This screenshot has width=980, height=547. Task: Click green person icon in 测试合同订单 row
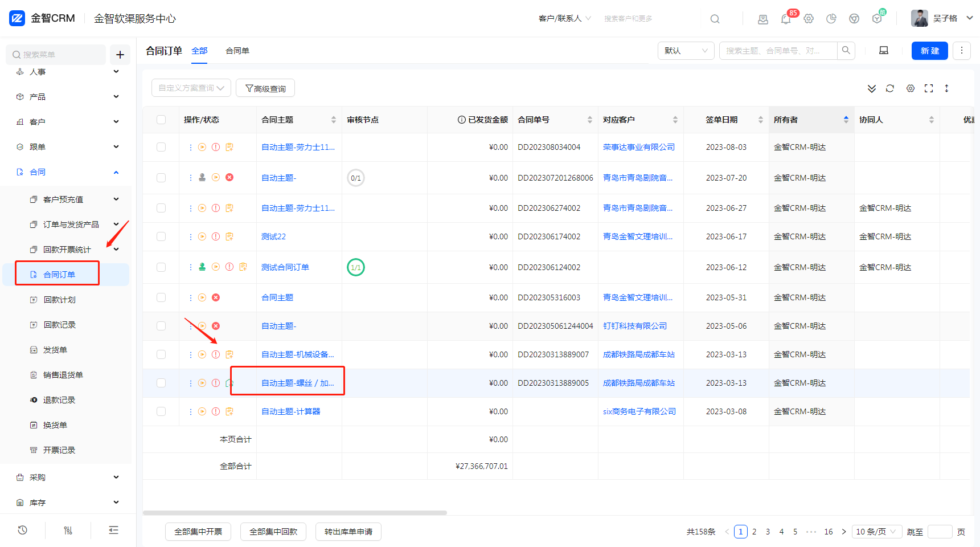click(202, 267)
